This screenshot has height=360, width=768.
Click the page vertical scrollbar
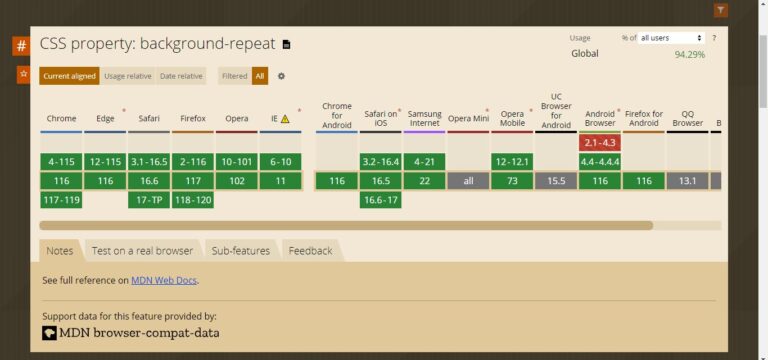tap(763, 71)
